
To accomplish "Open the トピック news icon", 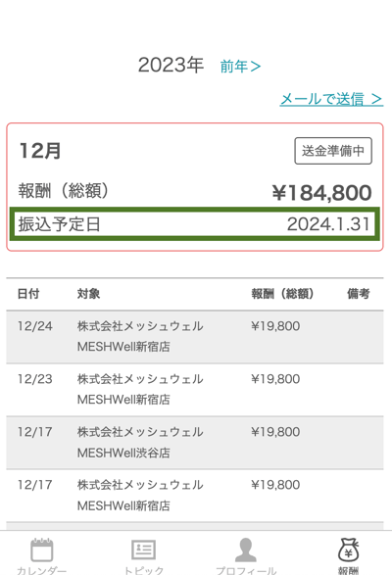I will (x=143, y=550).
